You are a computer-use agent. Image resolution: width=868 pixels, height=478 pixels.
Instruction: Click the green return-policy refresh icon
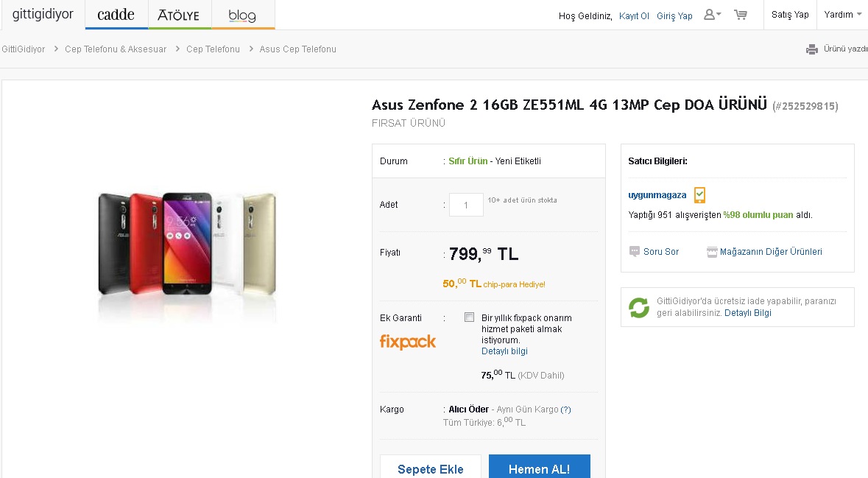tap(638, 307)
